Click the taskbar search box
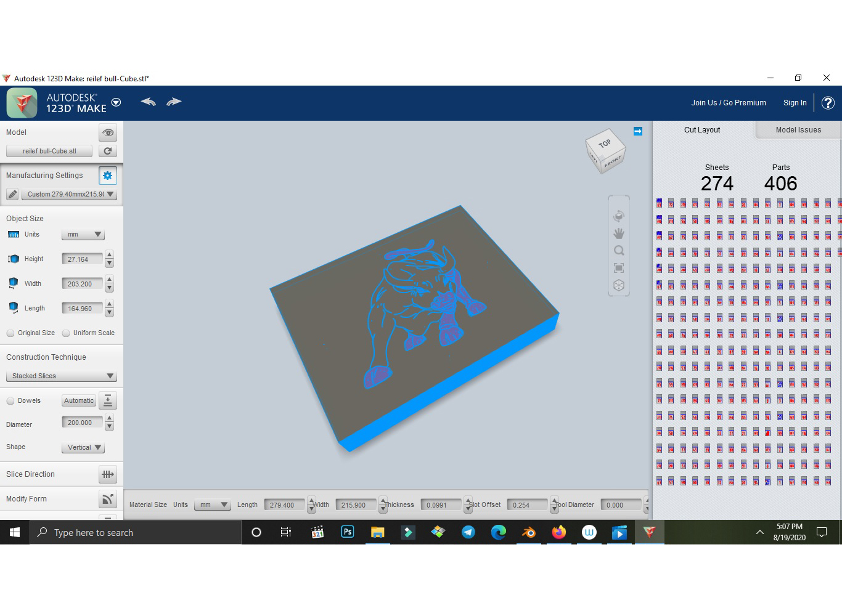The height and width of the screenshot is (616, 842). click(136, 532)
